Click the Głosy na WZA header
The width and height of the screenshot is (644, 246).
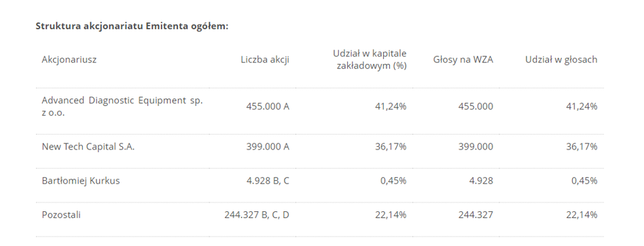point(463,60)
